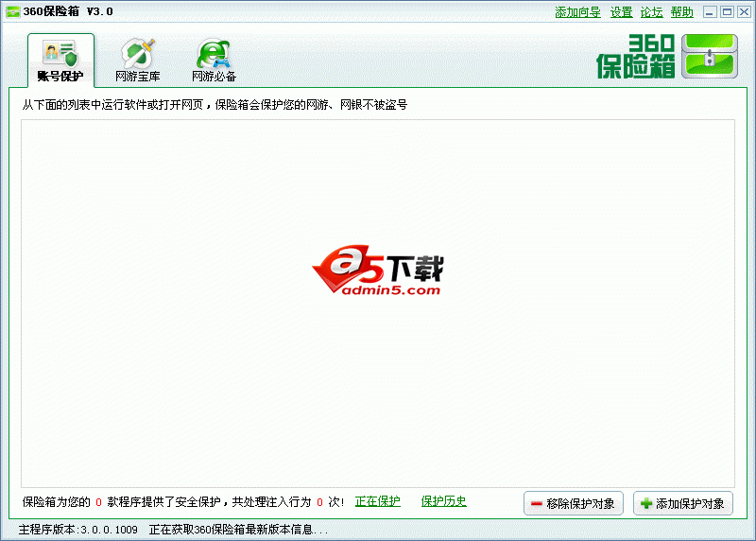
Task: Click the 主程序版本:3.0.0.1009 status text
Action: pyautogui.click(x=78, y=530)
